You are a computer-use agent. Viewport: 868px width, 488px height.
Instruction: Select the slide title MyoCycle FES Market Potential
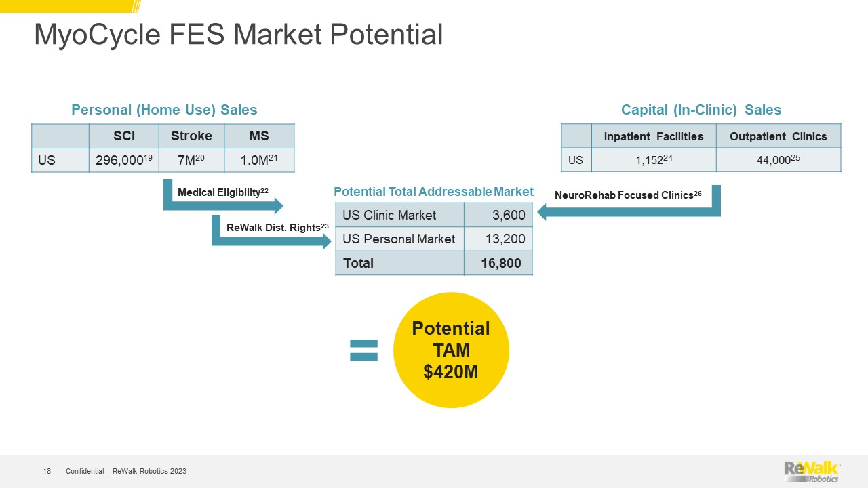238,35
